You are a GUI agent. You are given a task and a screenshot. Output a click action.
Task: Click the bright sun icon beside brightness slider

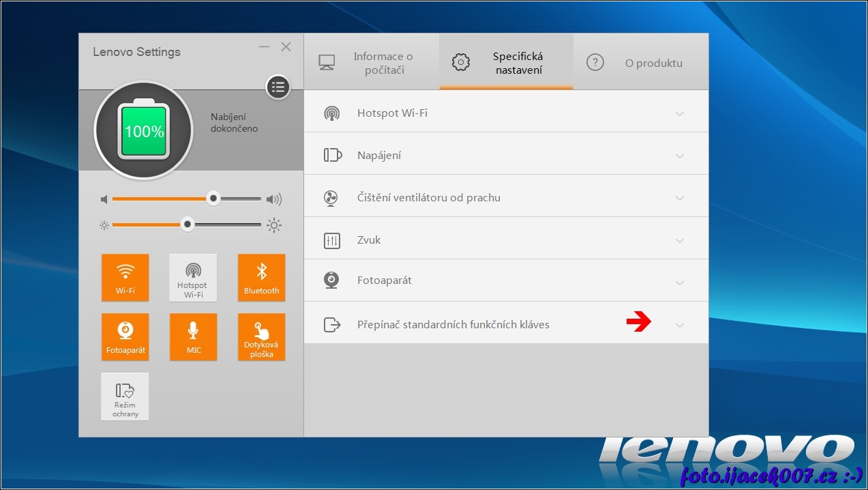click(x=274, y=225)
